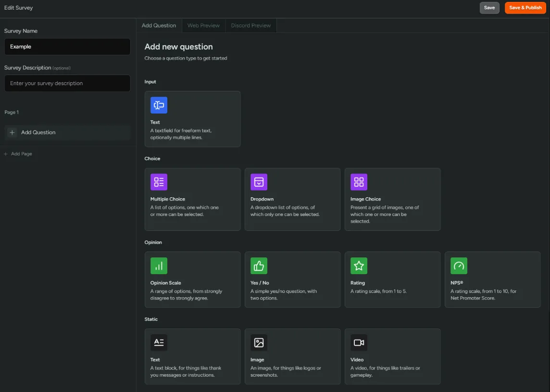550x392 pixels.
Task: Pick the NPS gauge icon
Action: click(x=459, y=266)
